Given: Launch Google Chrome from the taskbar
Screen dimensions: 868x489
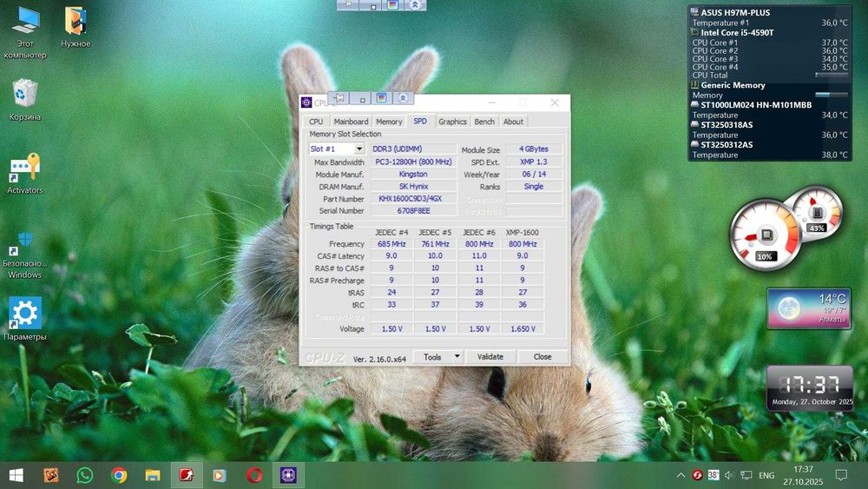Looking at the screenshot, I should click(118, 475).
